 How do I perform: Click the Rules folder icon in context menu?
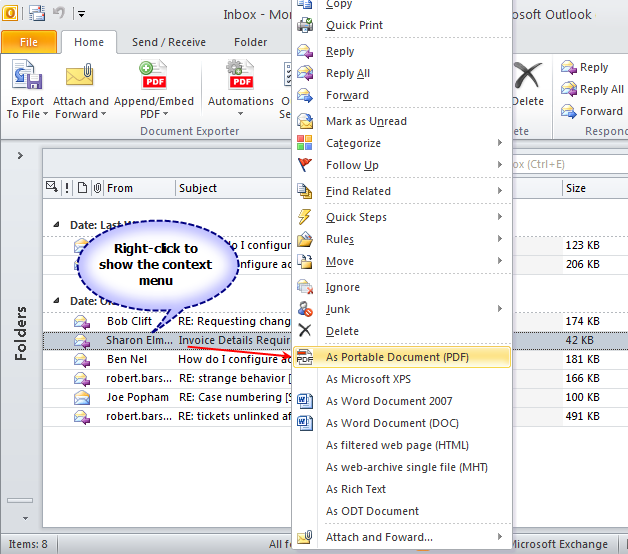pyautogui.click(x=305, y=239)
